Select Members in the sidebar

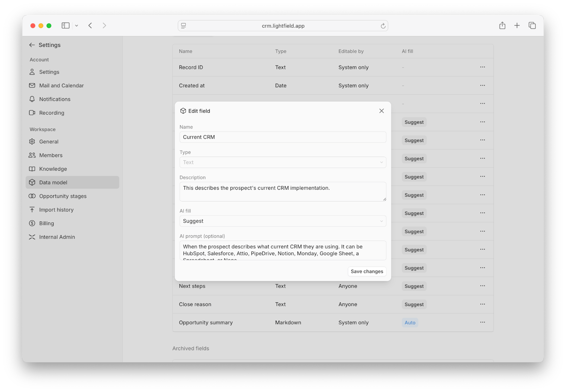pyautogui.click(x=51, y=155)
